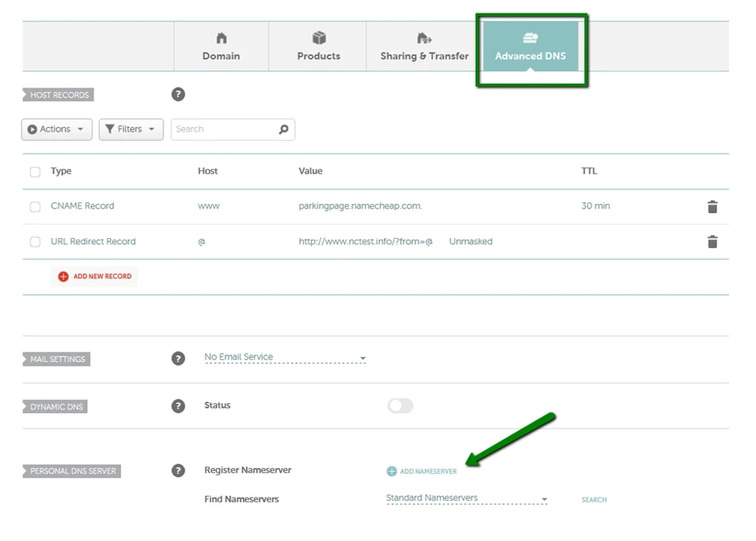Click the plus icon on Add New Record
Screen dimensions: 756x541
tap(65, 276)
